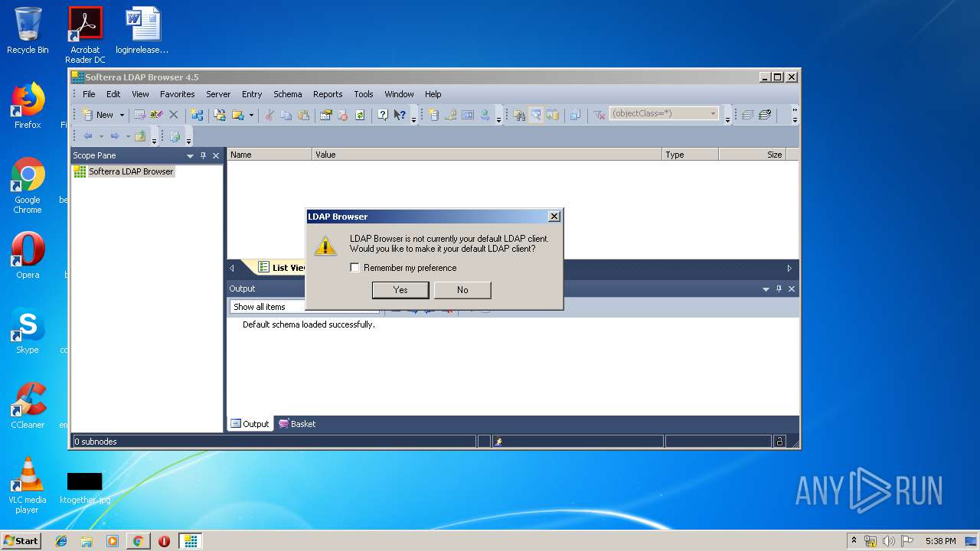This screenshot has height=551, width=980.
Task: Toggle the highlighted quick search magnifier icon
Action: pyautogui.click(x=535, y=115)
